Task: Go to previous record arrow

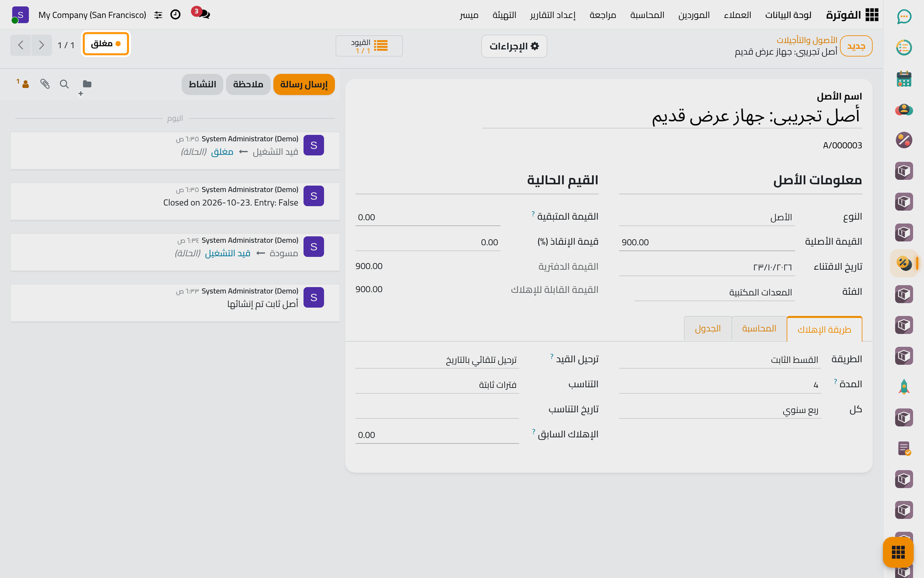Action: tap(21, 45)
